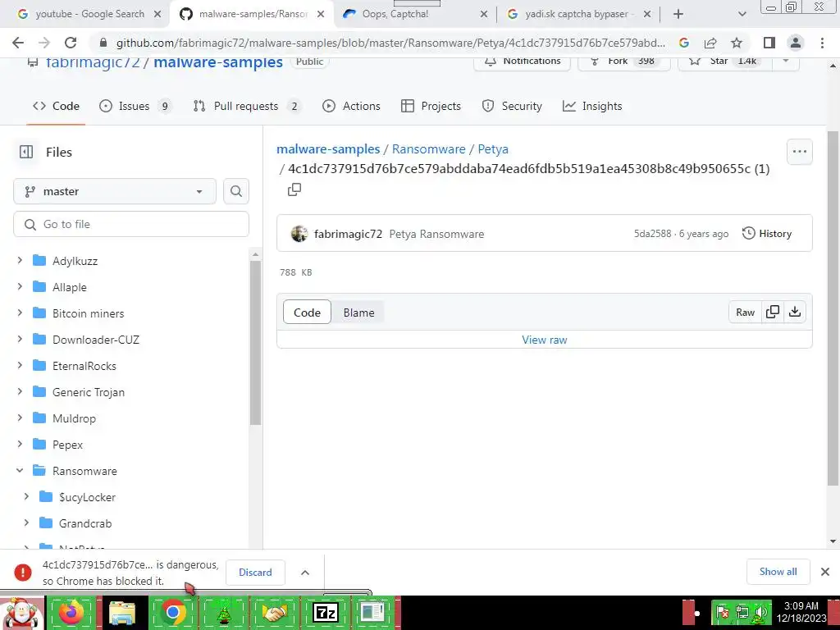Share this page using the share icon

pos(710,43)
